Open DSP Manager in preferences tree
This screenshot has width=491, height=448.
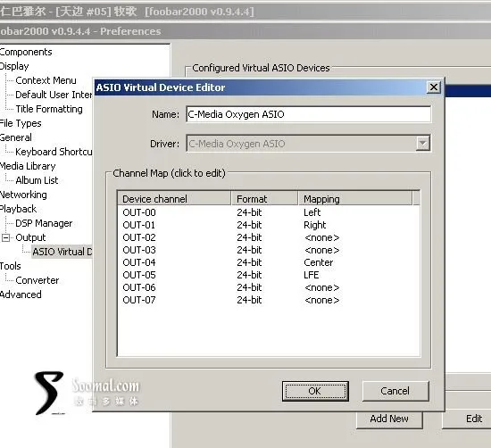point(44,223)
